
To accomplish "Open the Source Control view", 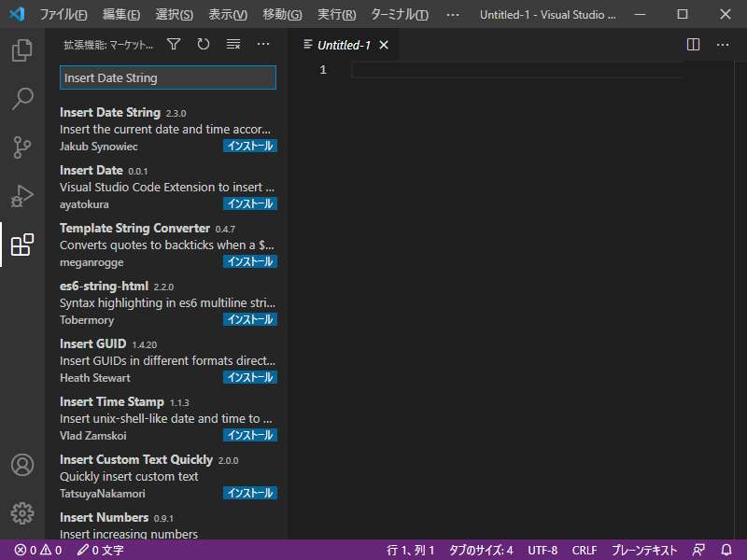I will 21,147.
